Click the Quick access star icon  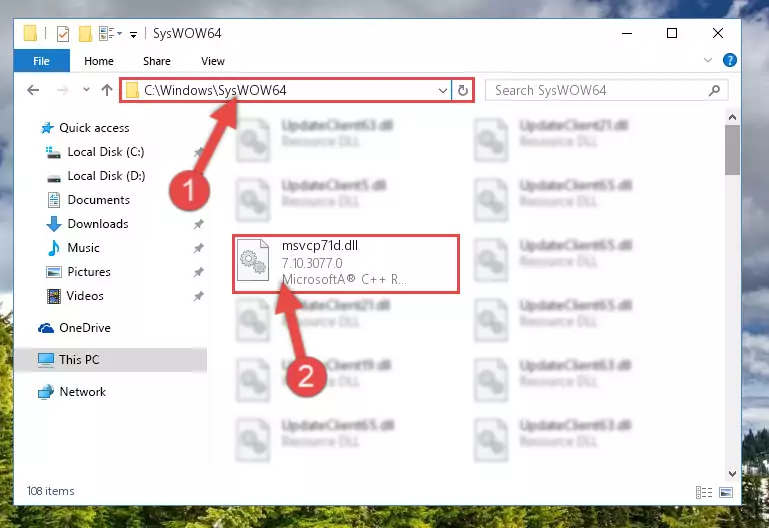coord(47,128)
